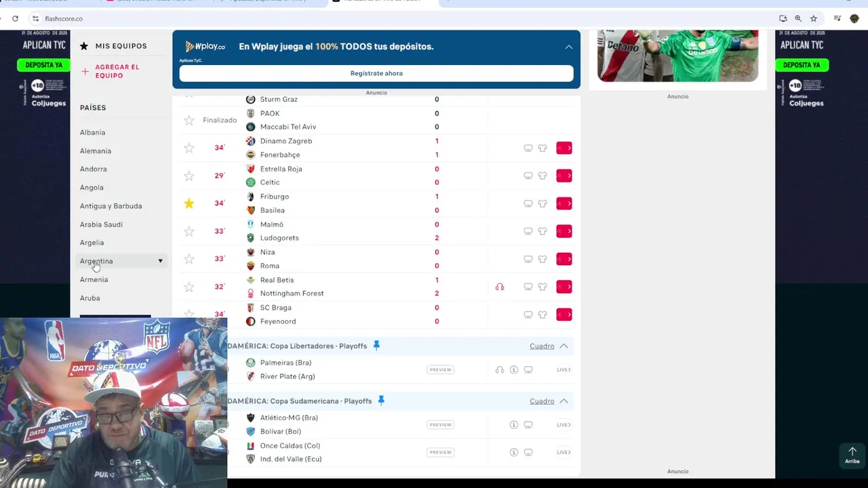Star the Real Betis vs Nottingham Forest match
This screenshot has width=868, height=488.
click(189, 287)
